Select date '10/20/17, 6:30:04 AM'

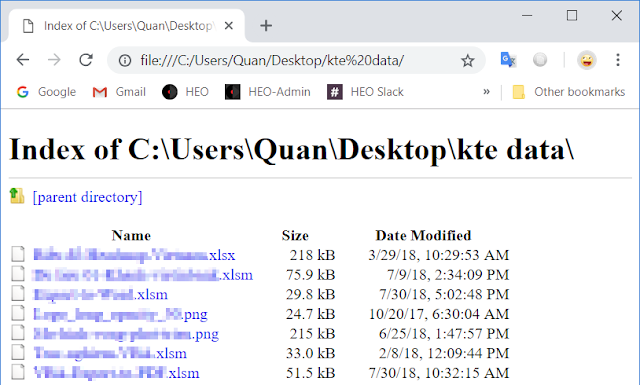[x=439, y=314]
